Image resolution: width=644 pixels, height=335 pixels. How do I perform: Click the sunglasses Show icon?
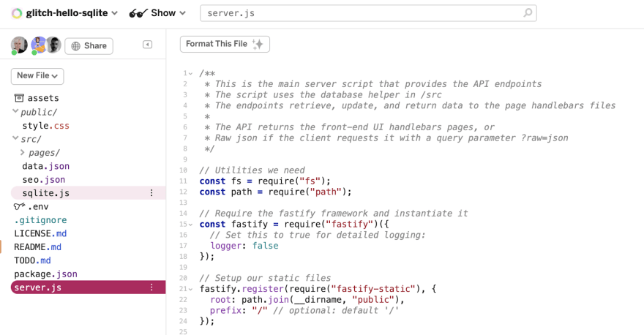click(x=138, y=14)
